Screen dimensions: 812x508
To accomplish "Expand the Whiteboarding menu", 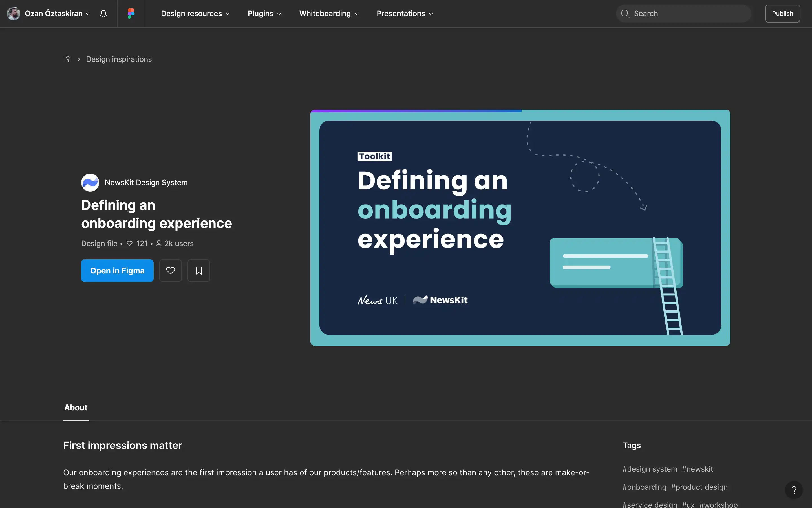I will (329, 14).
